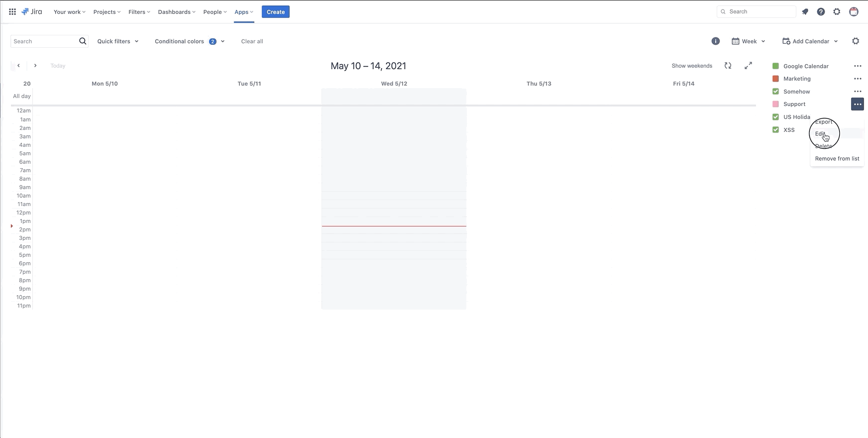Uncheck the Somehow calendar checkbox
The width and height of the screenshot is (868, 438).
tap(775, 92)
